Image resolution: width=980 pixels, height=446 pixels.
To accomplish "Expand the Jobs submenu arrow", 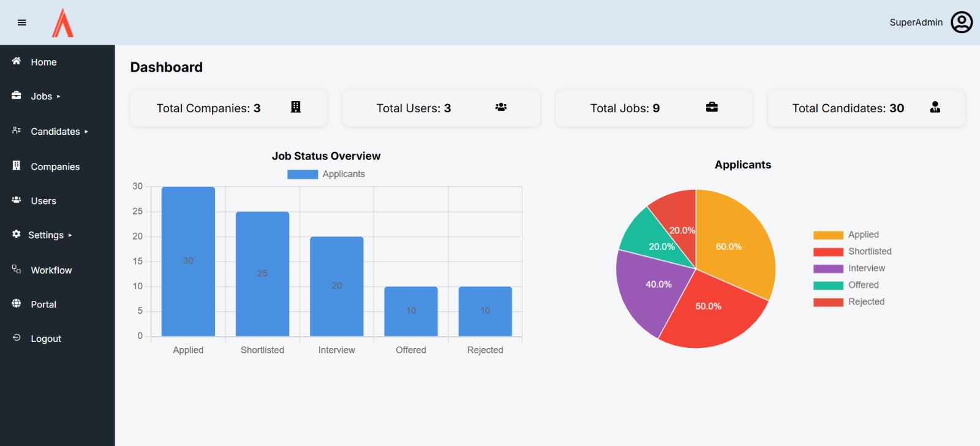I will click(x=59, y=97).
